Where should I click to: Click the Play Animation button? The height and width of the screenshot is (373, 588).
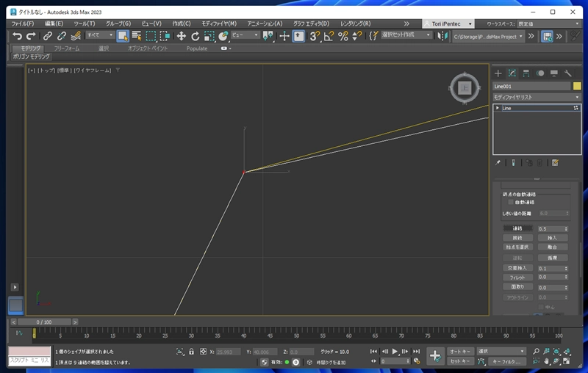click(395, 352)
